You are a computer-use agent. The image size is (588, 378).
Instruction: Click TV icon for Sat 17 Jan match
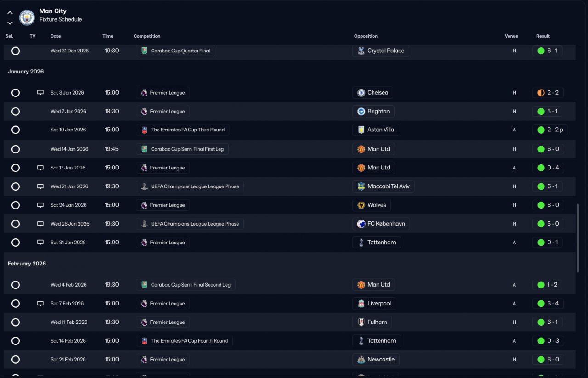(40, 168)
